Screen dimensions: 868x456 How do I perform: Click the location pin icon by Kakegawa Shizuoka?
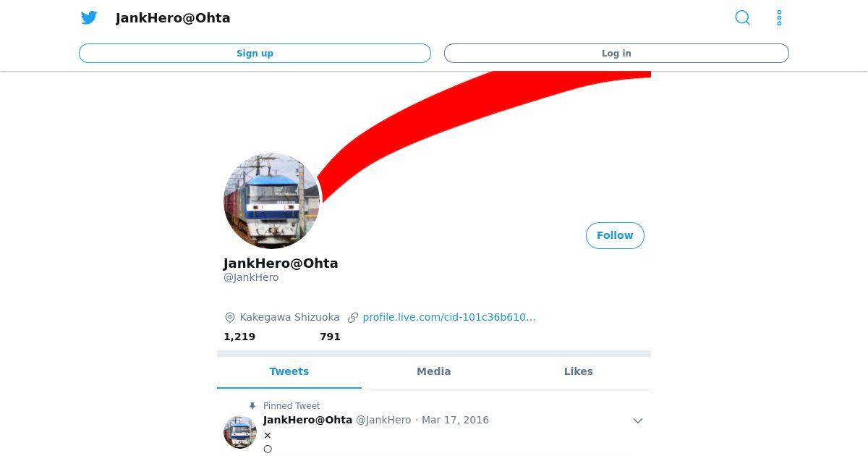click(x=230, y=317)
